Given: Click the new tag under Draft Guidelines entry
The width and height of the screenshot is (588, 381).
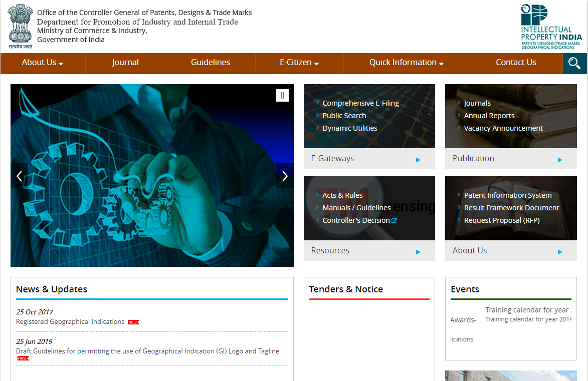Looking at the screenshot, I should tap(23, 358).
